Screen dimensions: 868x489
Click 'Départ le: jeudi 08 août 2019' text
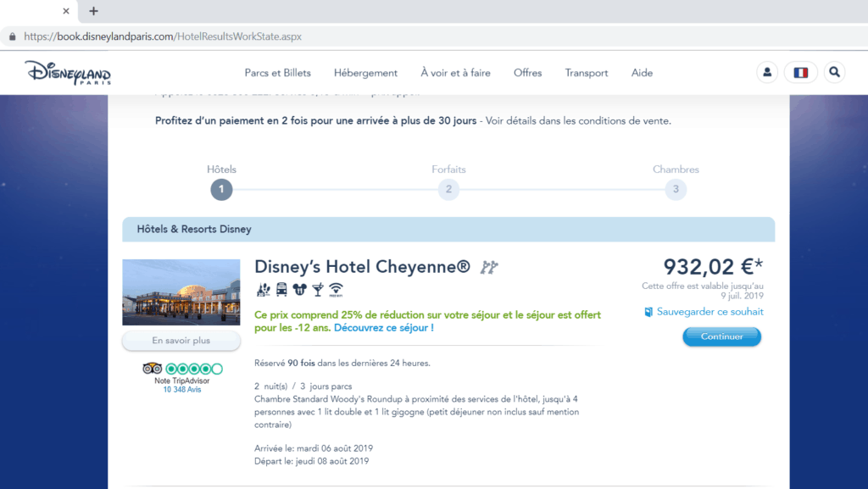pyautogui.click(x=311, y=461)
